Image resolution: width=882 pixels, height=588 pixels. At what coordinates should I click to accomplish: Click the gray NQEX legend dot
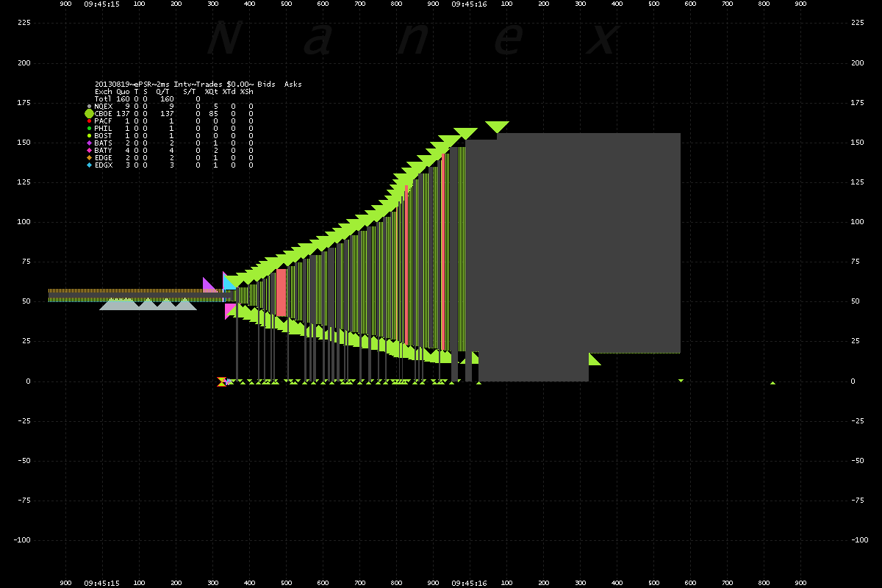tap(89, 107)
